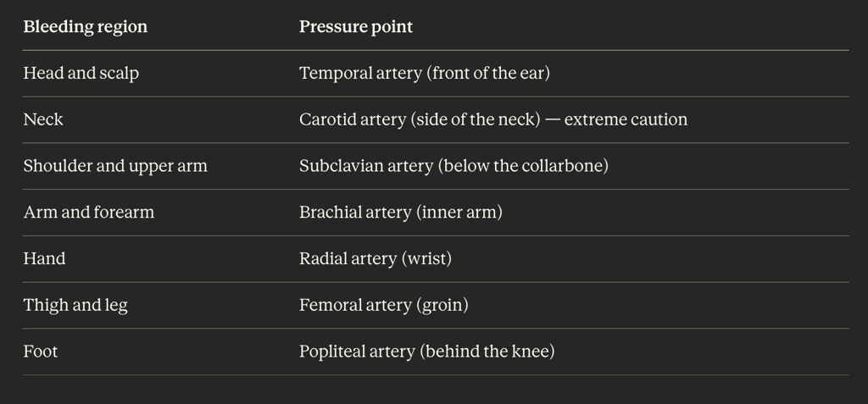868x404 pixels.
Task: Click the "Arm and forearm" row label
Action: (88, 213)
